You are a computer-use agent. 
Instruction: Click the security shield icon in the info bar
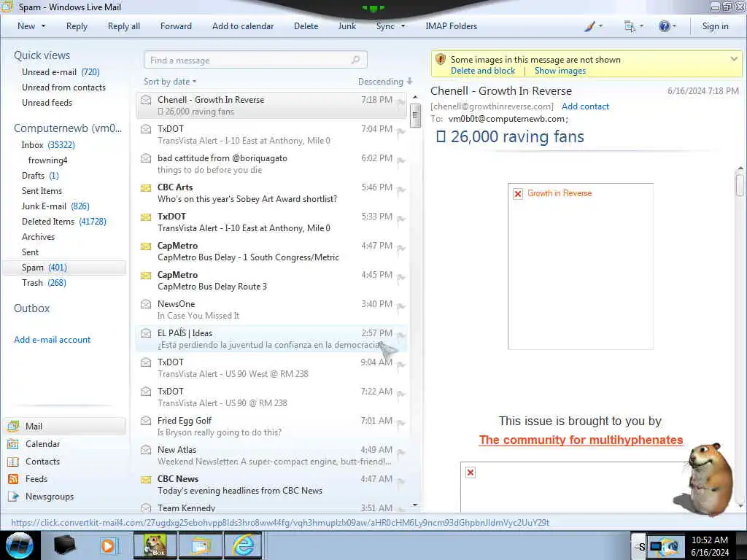tap(441, 60)
